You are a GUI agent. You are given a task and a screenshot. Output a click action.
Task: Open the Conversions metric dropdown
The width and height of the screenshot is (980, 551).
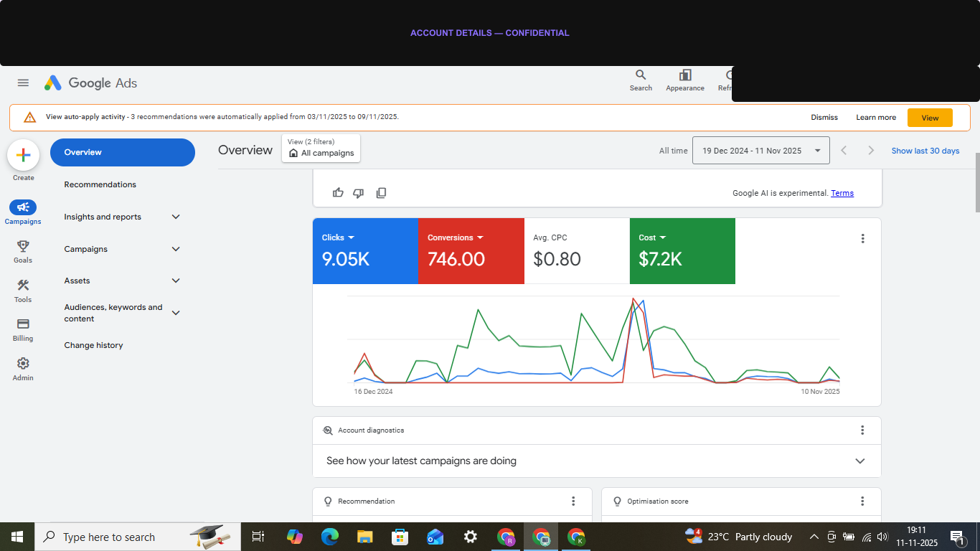(455, 237)
